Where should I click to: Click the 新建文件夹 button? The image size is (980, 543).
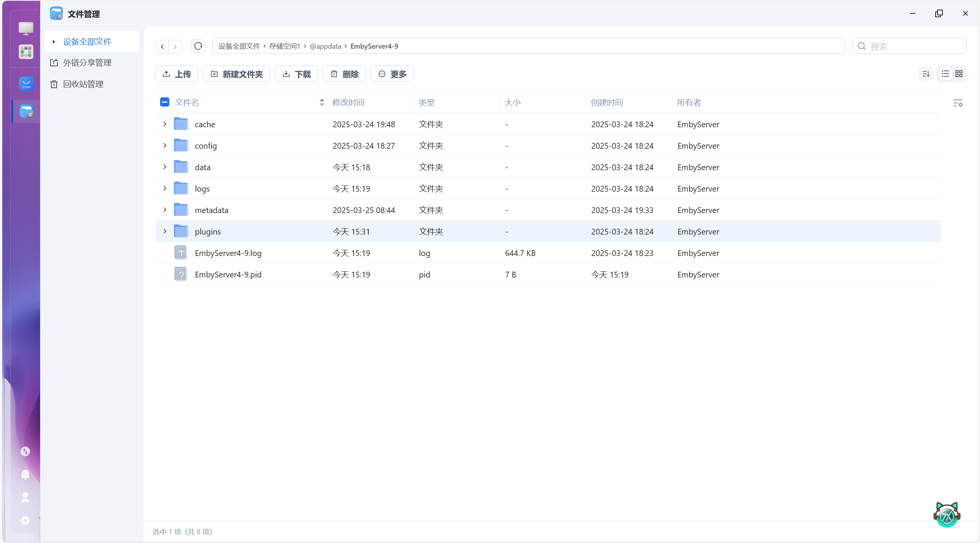(x=236, y=74)
